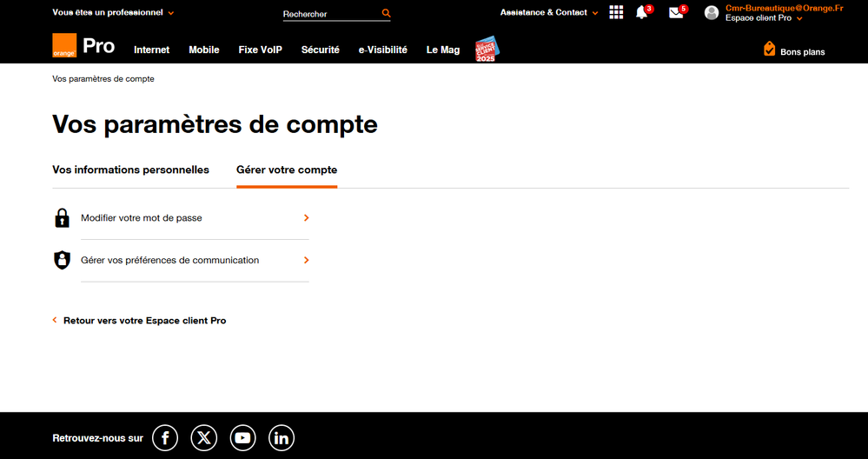This screenshot has width=868, height=459.
Task: Open the Mobile menu
Action: click(x=203, y=50)
